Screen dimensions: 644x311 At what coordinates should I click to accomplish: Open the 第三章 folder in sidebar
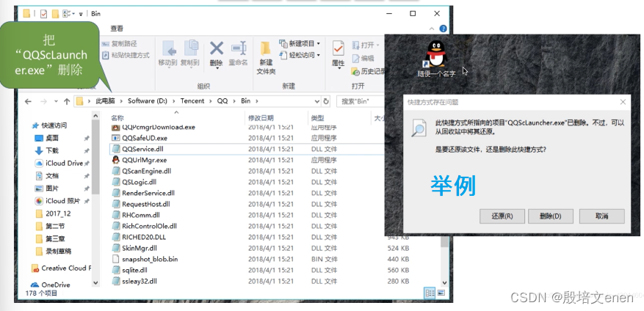click(50, 239)
